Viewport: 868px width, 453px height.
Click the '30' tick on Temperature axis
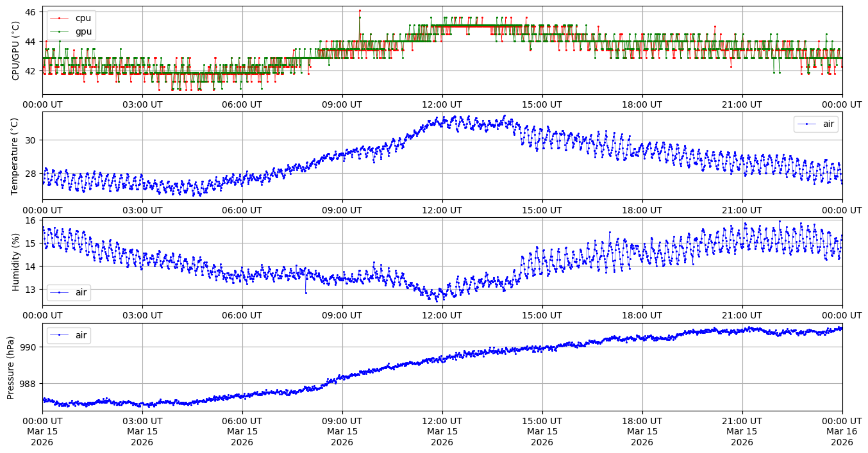(31, 140)
